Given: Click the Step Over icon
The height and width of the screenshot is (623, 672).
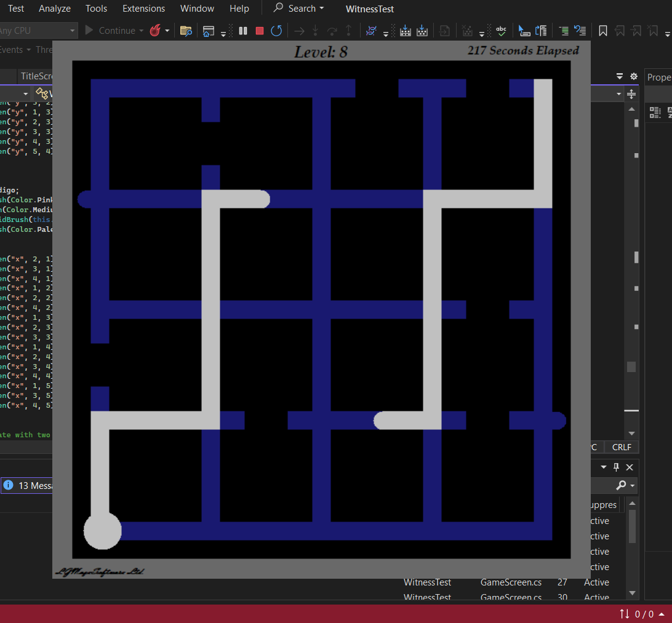Looking at the screenshot, I should coord(332,31).
